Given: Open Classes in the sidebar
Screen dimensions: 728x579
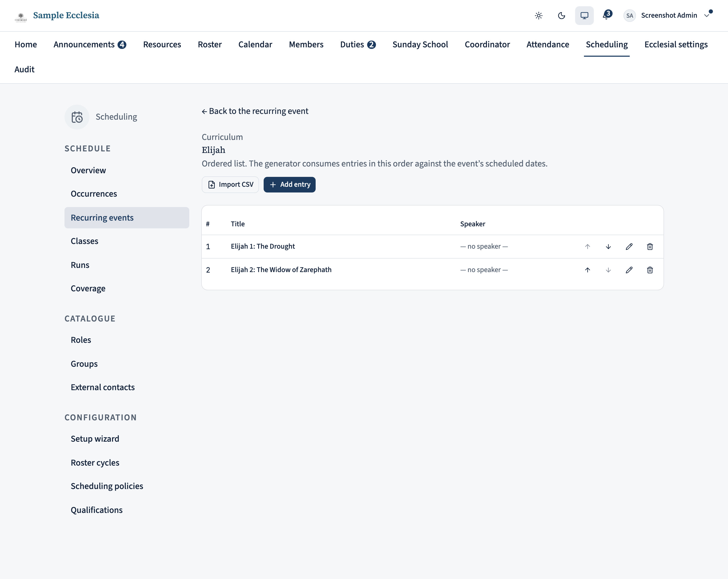Looking at the screenshot, I should coord(127,241).
